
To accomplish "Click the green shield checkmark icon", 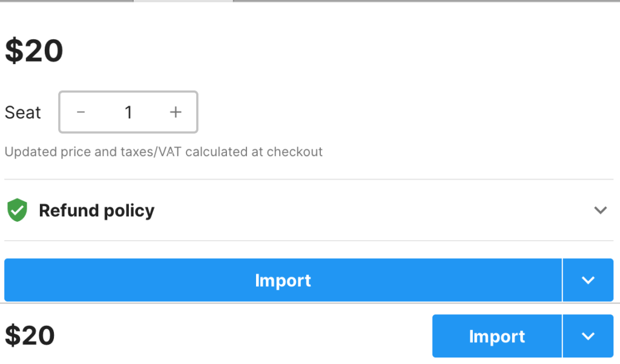I will point(17,210).
